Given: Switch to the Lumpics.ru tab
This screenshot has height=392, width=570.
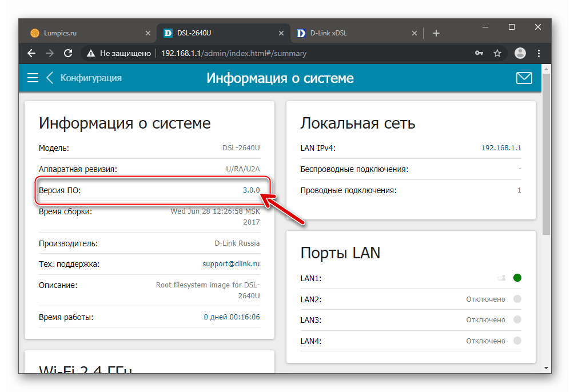Looking at the screenshot, I should (90, 33).
